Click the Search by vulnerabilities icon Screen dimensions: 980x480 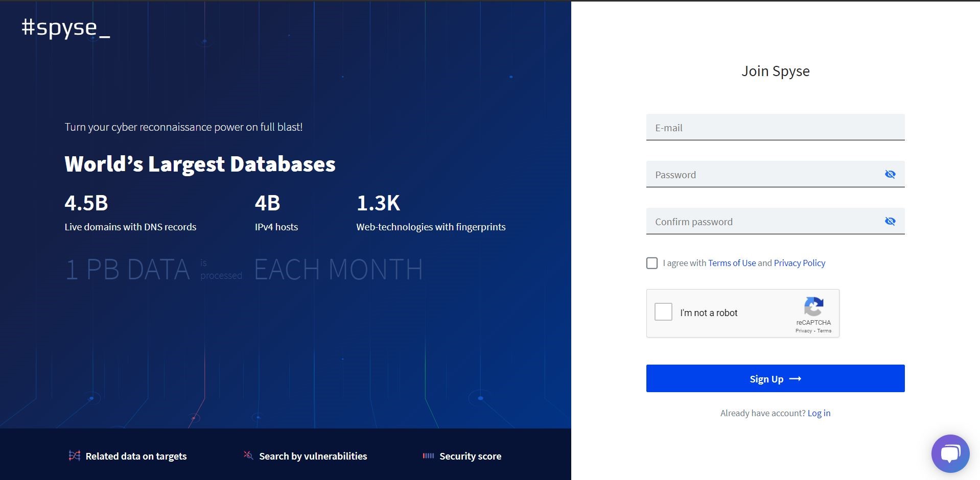pyautogui.click(x=248, y=455)
